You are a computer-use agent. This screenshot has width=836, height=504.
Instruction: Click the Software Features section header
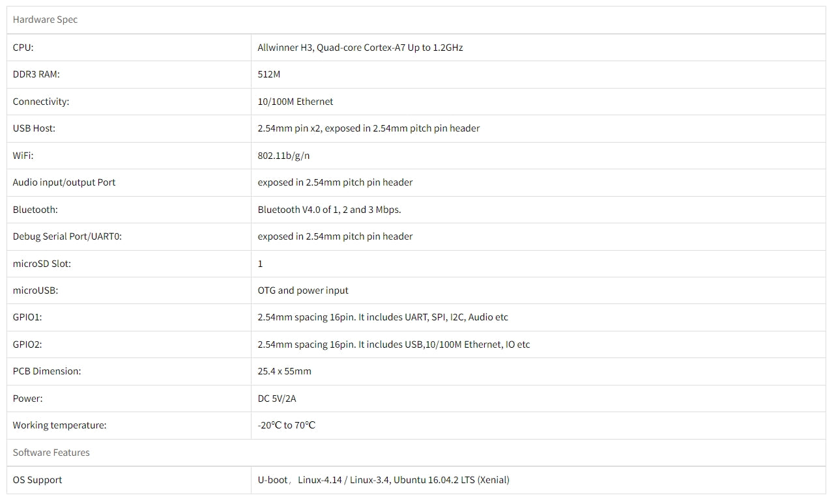point(51,453)
